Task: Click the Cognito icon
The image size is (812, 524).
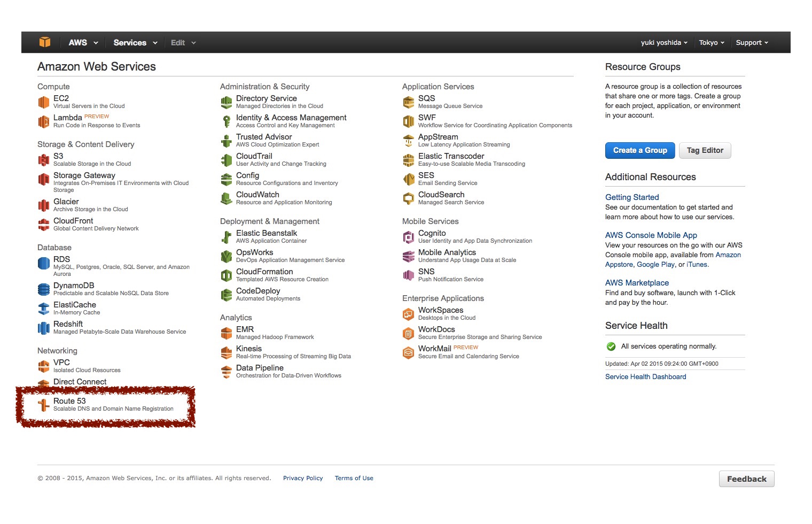Action: [x=409, y=237]
